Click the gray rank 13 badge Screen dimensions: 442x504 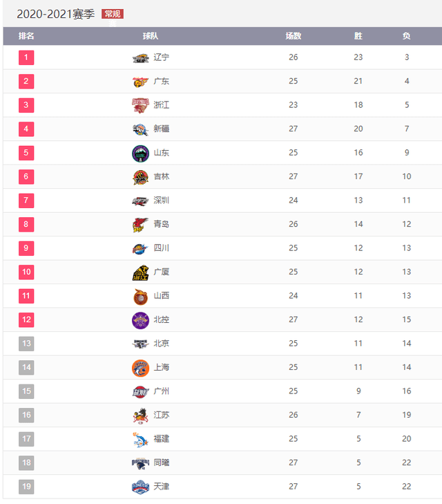coord(26,344)
